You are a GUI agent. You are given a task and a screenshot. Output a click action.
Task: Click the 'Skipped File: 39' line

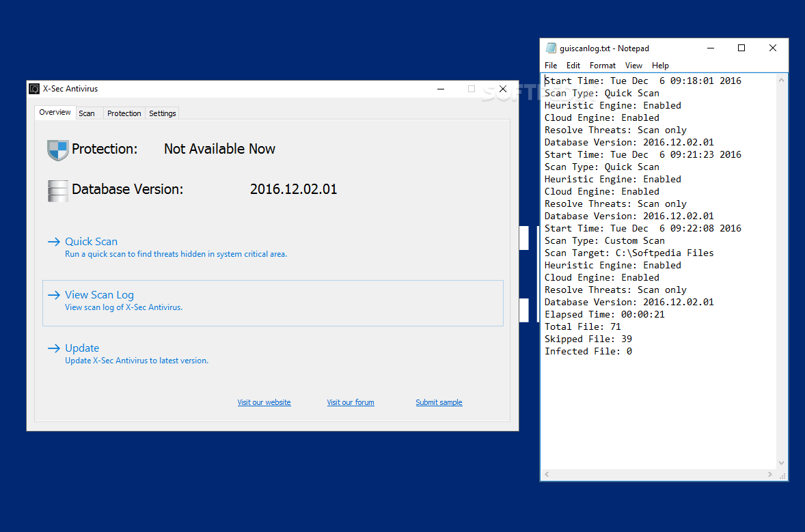pyautogui.click(x=588, y=339)
